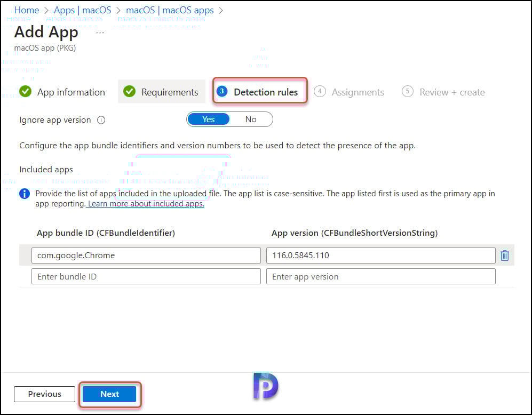Click the App bundle ID column header
The width and height of the screenshot is (532, 415).
coord(106,233)
